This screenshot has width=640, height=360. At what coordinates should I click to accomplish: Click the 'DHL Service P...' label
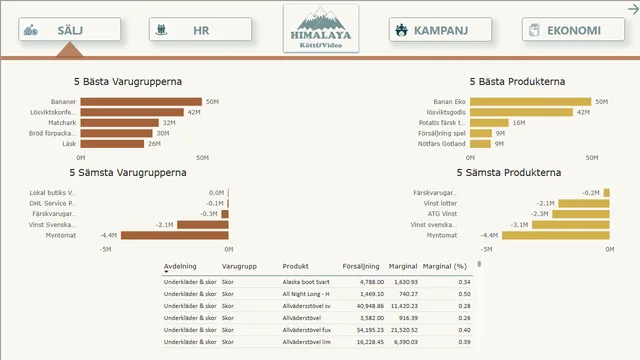[52, 203]
